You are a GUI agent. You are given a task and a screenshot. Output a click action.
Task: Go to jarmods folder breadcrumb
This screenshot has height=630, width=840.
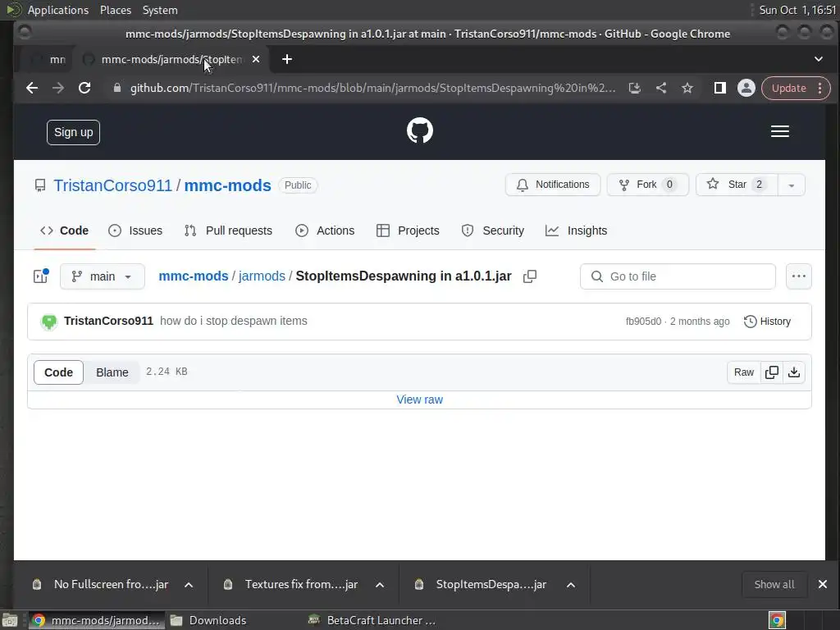(x=262, y=276)
